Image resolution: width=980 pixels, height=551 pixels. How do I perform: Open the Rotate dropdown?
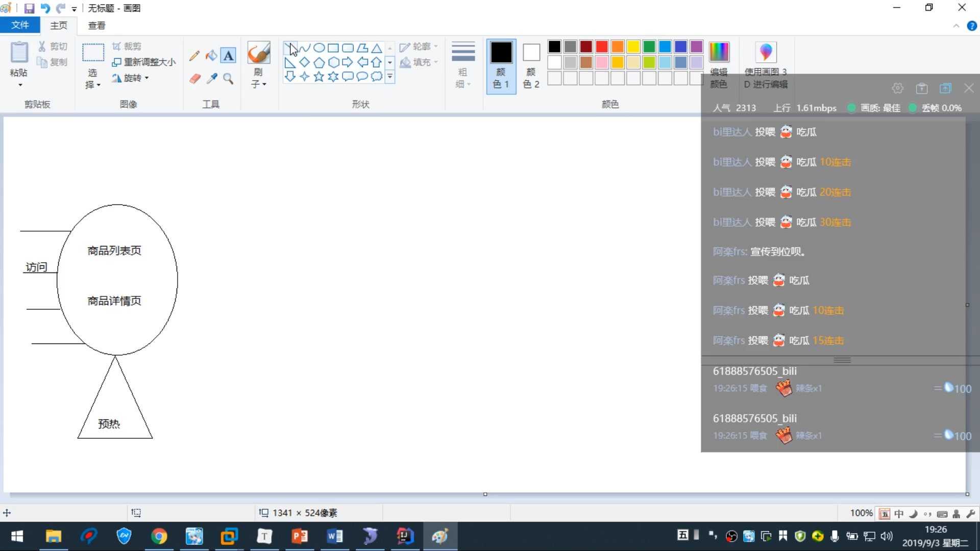[x=131, y=78]
